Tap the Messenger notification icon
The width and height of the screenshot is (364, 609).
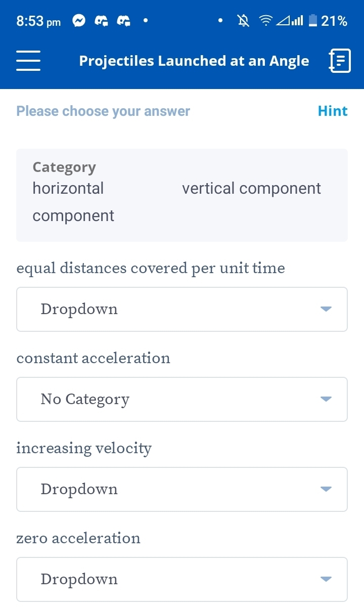[79, 21]
